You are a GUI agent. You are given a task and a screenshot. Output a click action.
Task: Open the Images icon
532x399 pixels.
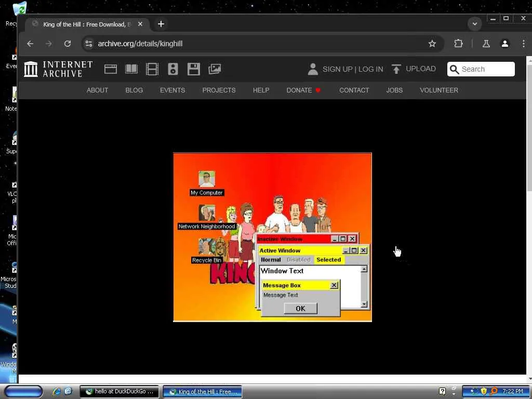click(x=215, y=69)
